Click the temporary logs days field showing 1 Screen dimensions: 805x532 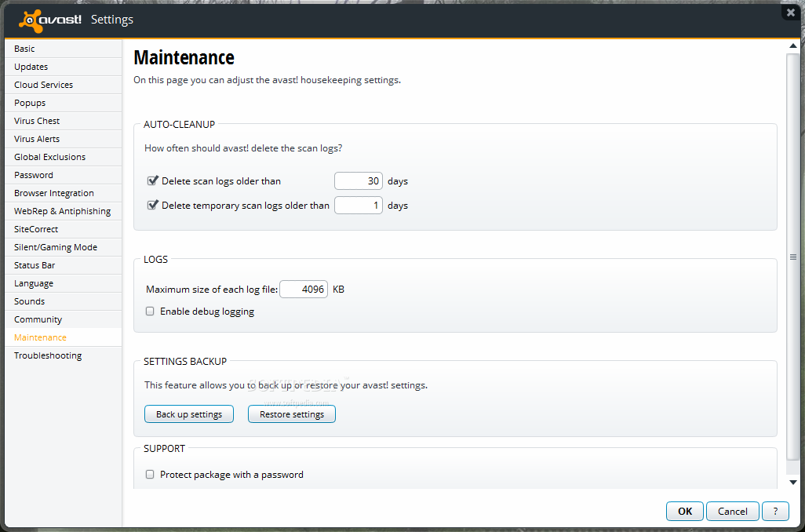(359, 206)
